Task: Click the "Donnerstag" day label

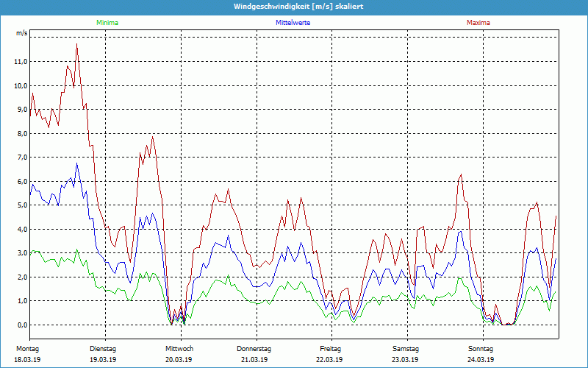Action: (254, 349)
